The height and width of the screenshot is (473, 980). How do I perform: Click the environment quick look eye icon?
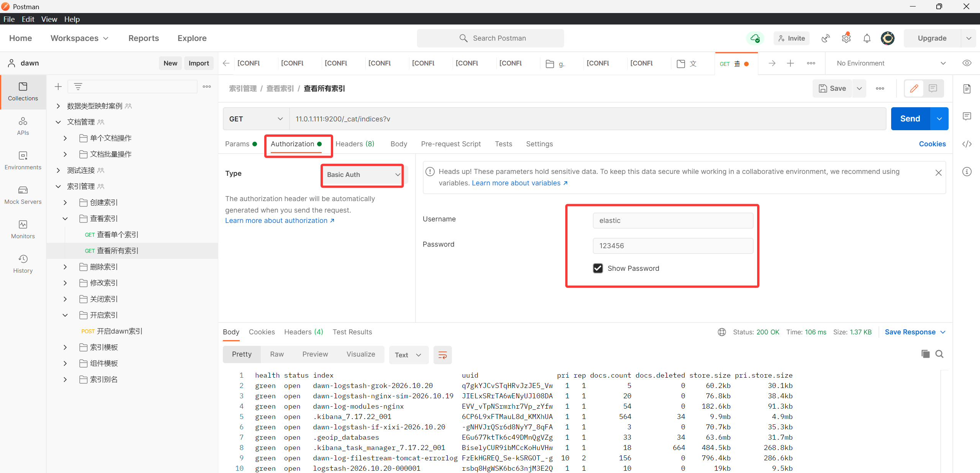click(x=967, y=63)
